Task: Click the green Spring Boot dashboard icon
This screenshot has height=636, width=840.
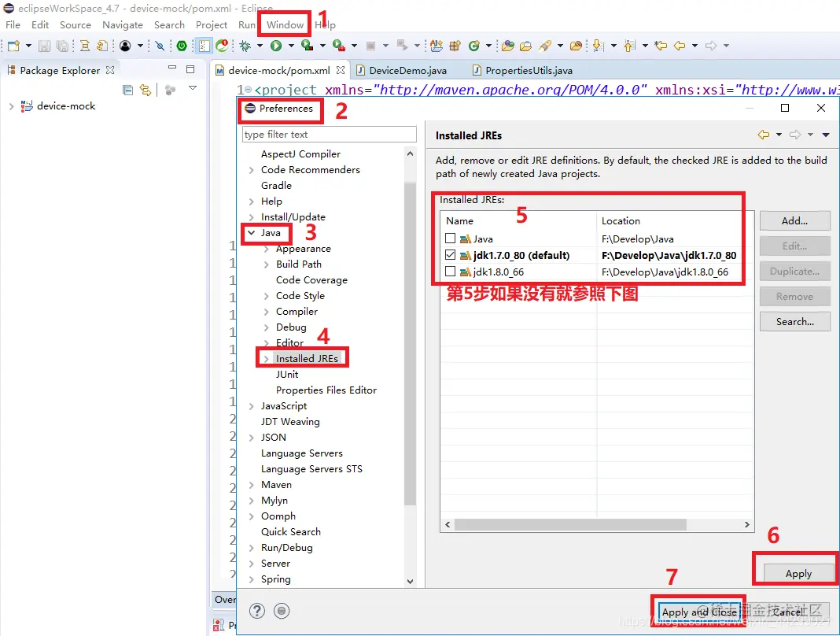Action: click(182, 46)
